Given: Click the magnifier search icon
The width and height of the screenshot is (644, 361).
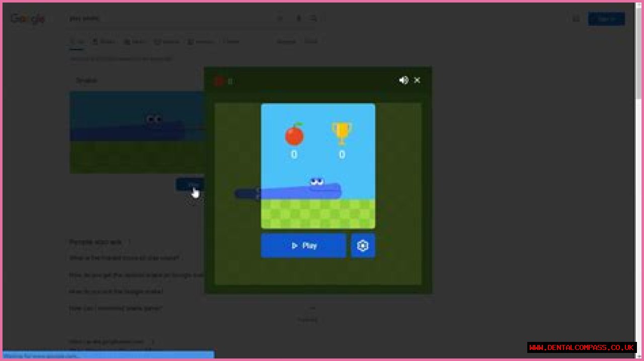Looking at the screenshot, I should (x=313, y=19).
